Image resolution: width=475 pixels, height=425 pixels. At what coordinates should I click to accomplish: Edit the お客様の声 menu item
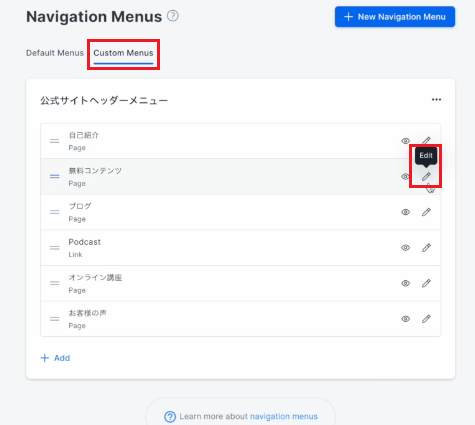tap(426, 319)
